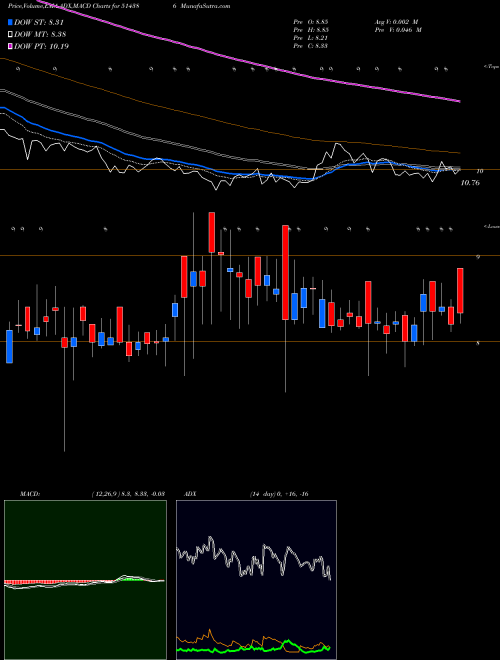Click the price axis label 9 on candlestick chart
The width and height of the screenshot is (500, 660).
478,256
